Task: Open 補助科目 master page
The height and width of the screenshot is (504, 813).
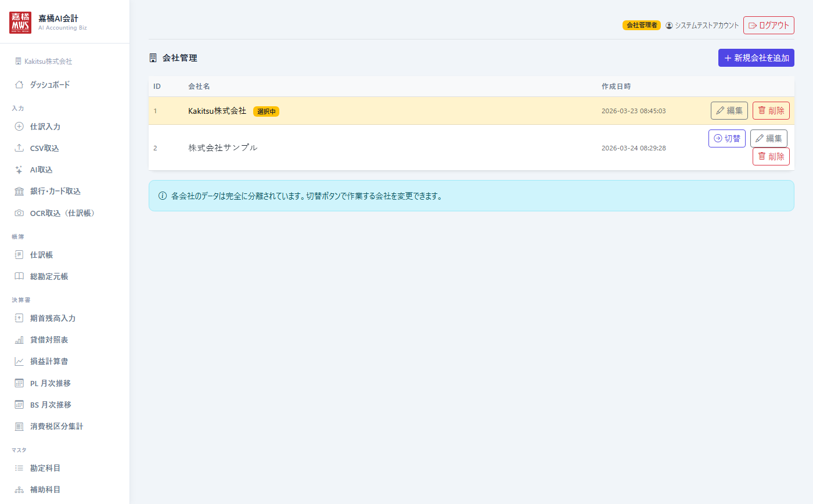Action: (64, 489)
